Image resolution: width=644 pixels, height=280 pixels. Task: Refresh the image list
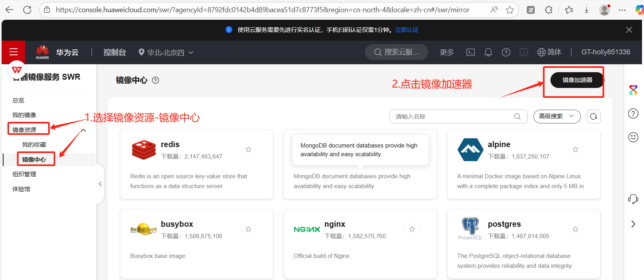(593, 116)
